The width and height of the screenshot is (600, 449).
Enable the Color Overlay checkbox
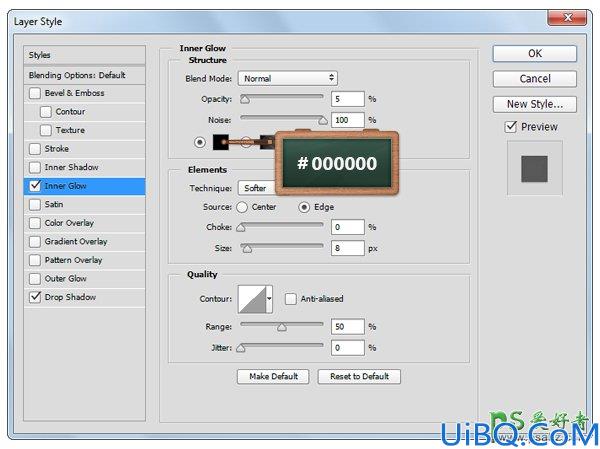(x=35, y=223)
